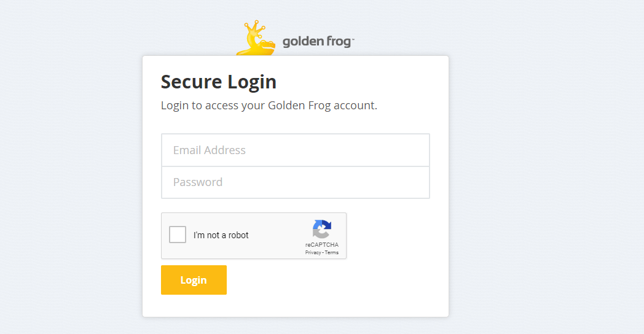Viewport: 644px width, 334px height.
Task: Click the 'reCAPTCHA' text under the logo
Action: (x=322, y=245)
